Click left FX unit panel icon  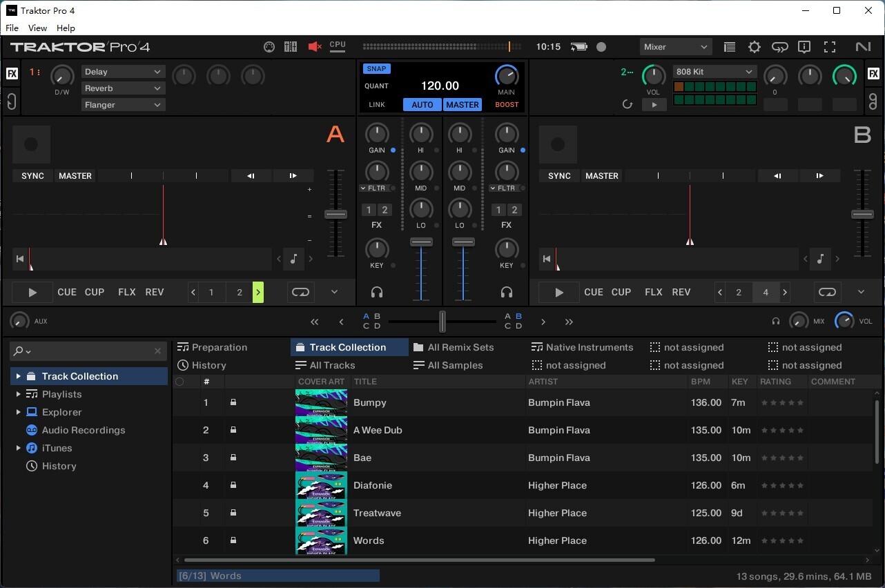pyautogui.click(x=12, y=74)
